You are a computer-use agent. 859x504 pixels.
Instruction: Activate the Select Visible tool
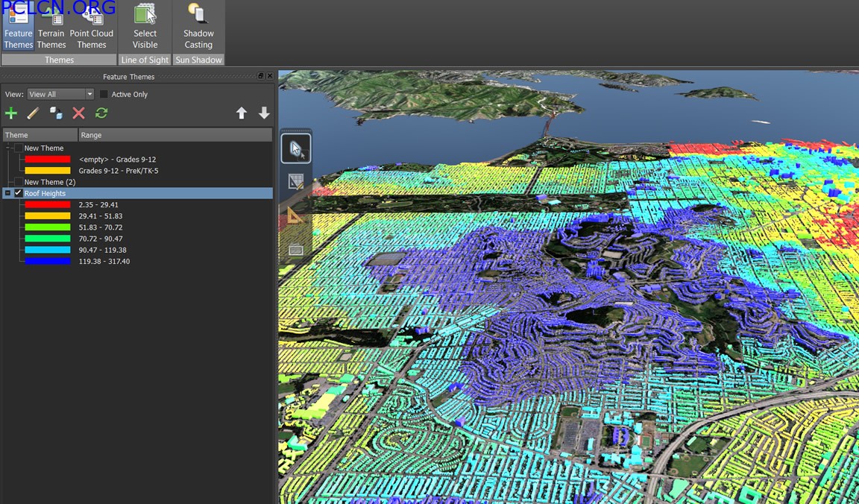[x=145, y=26]
